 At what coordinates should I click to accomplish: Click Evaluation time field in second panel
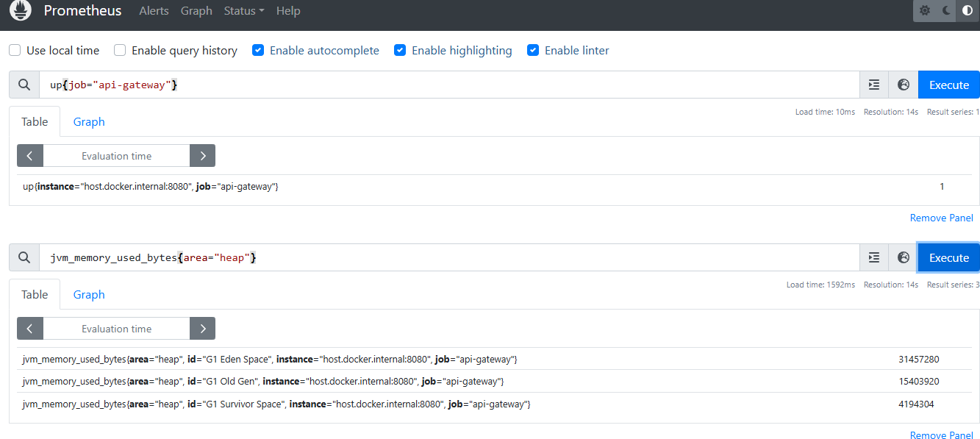[x=116, y=329]
